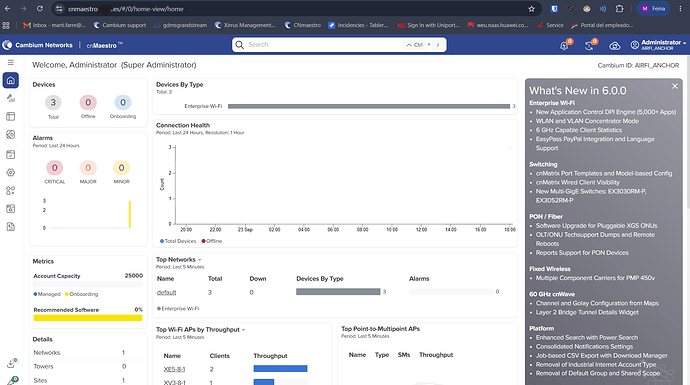Viewport: 690px width, 385px height.
Task: Open the network services sidebar icon
Action: [x=11, y=134]
